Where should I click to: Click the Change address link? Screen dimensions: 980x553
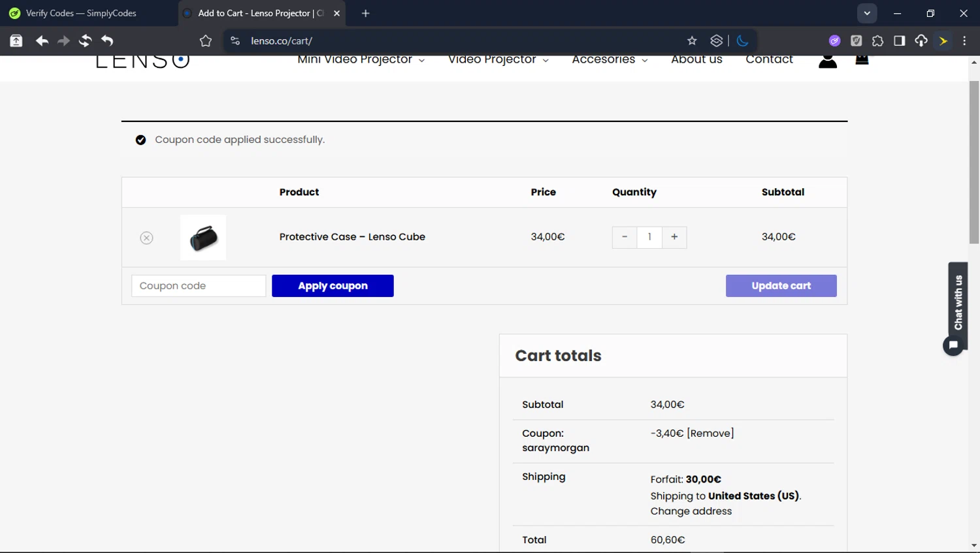(691, 511)
